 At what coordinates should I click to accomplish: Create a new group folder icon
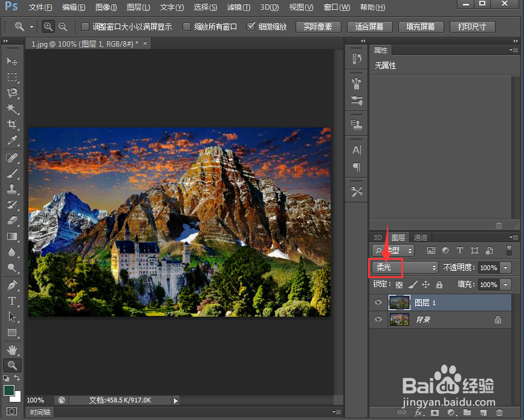tap(467, 412)
